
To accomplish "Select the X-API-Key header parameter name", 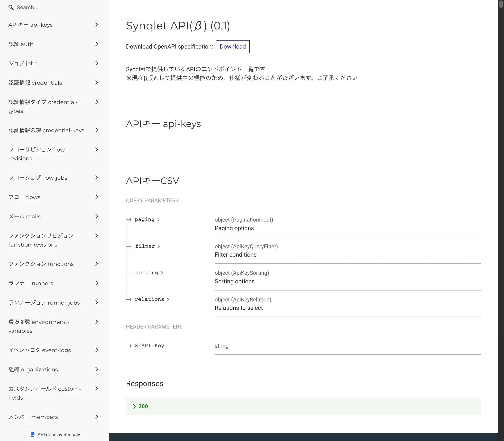I will coord(150,346).
